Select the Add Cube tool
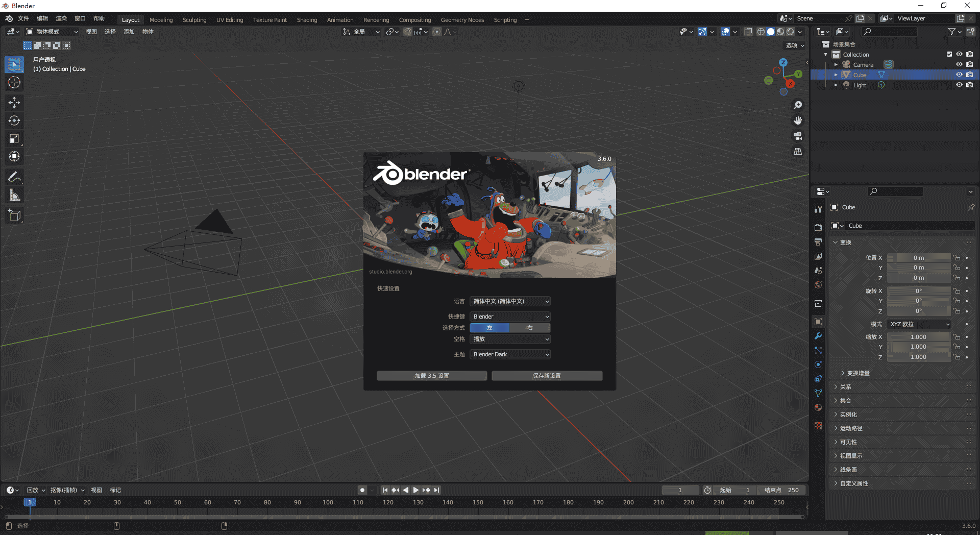Image resolution: width=980 pixels, height=535 pixels. [x=14, y=215]
